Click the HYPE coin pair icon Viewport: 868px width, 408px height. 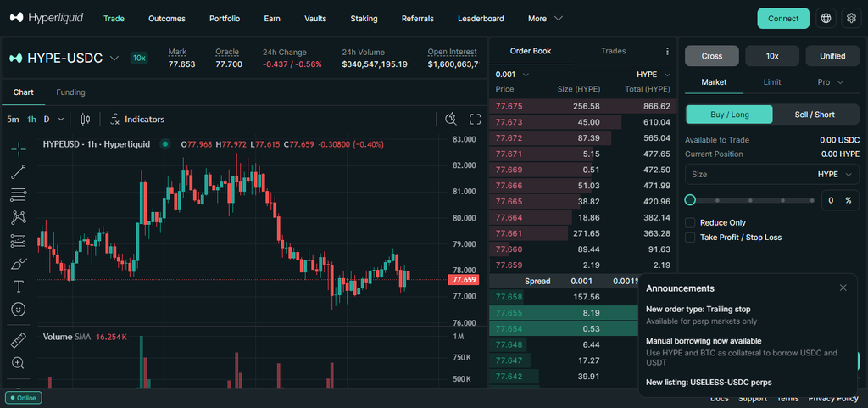15,59
